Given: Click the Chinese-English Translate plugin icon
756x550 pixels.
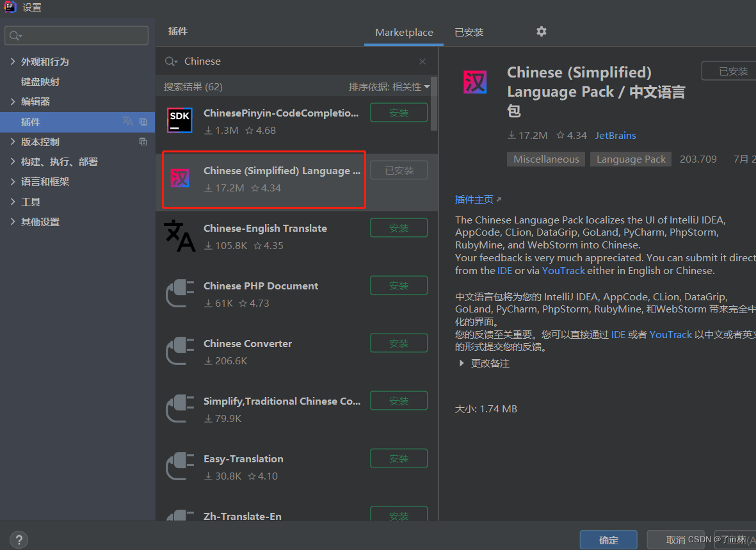Looking at the screenshot, I should [180, 236].
